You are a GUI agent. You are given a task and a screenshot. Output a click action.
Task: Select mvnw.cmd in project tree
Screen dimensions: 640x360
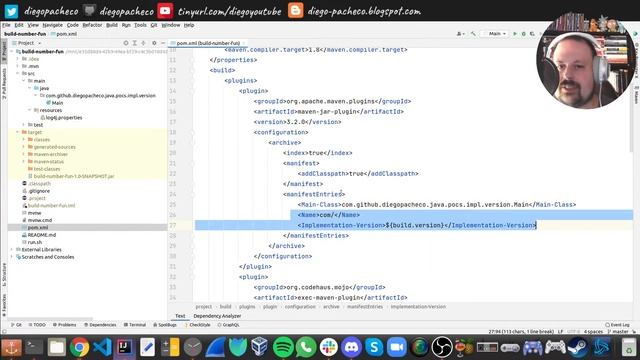tap(37, 220)
